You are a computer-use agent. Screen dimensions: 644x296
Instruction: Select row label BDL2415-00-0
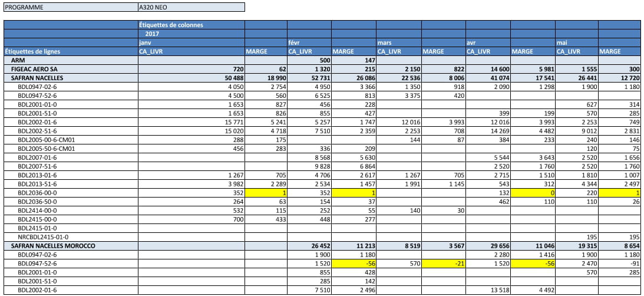coord(71,219)
